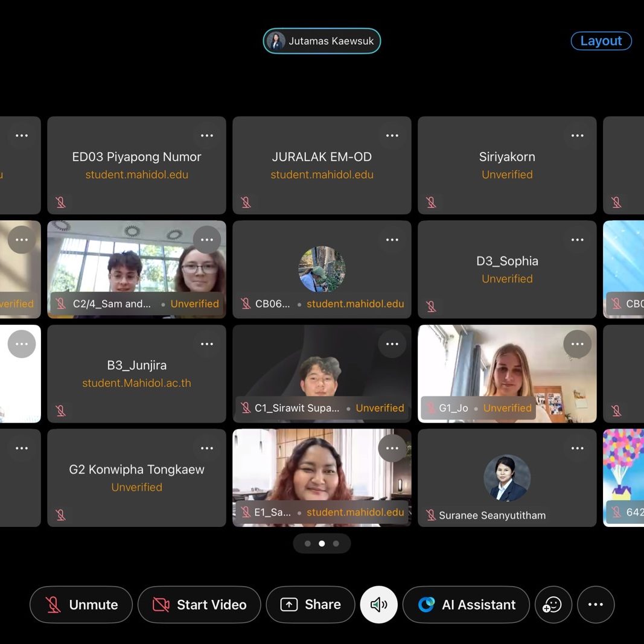The height and width of the screenshot is (644, 644).
Task: Click muted mic icon on Siriyakorn tile
Action: click(x=431, y=202)
